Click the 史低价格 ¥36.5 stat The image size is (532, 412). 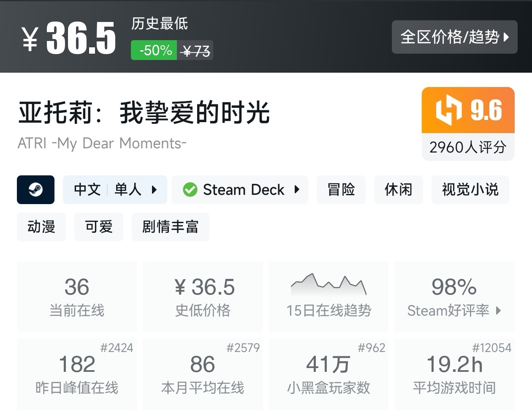pyautogui.click(x=203, y=297)
